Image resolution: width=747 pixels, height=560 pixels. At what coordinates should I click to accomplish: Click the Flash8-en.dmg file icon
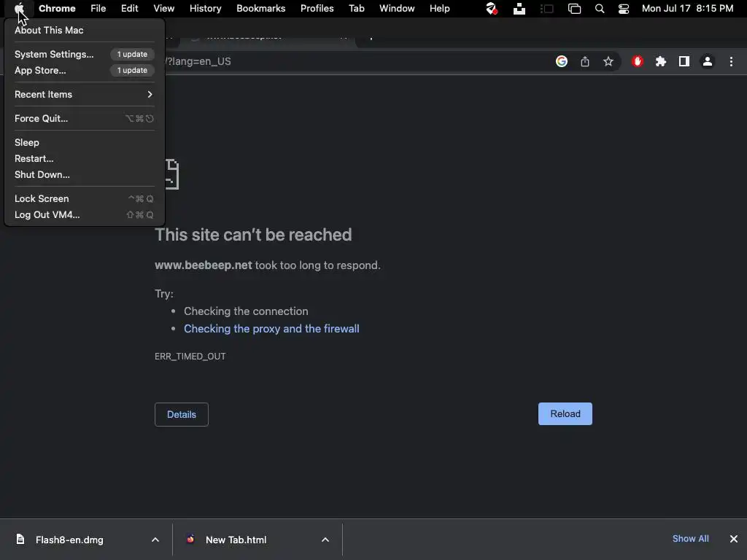tap(20, 539)
